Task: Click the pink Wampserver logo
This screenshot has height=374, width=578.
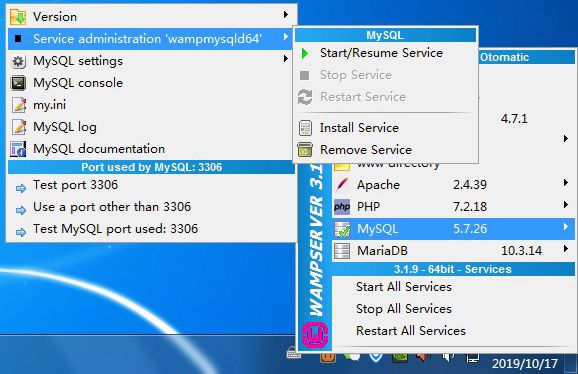Action: coord(315,335)
